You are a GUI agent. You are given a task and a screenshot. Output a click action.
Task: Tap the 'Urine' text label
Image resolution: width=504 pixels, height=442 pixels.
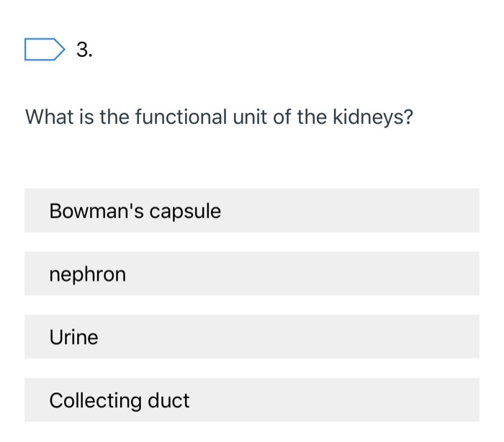pyautogui.click(x=73, y=337)
